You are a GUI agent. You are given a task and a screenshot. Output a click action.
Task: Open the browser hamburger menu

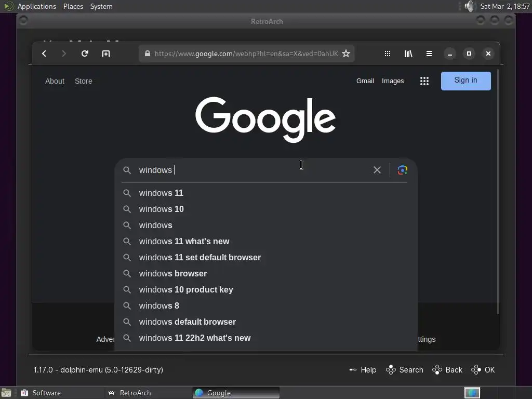[x=429, y=54]
